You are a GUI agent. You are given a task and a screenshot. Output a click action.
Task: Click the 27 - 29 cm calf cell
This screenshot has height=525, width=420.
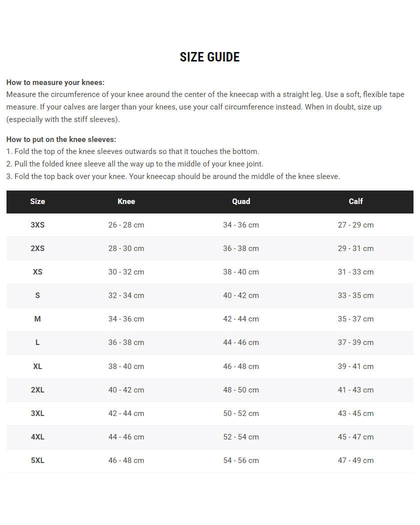pyautogui.click(x=355, y=225)
